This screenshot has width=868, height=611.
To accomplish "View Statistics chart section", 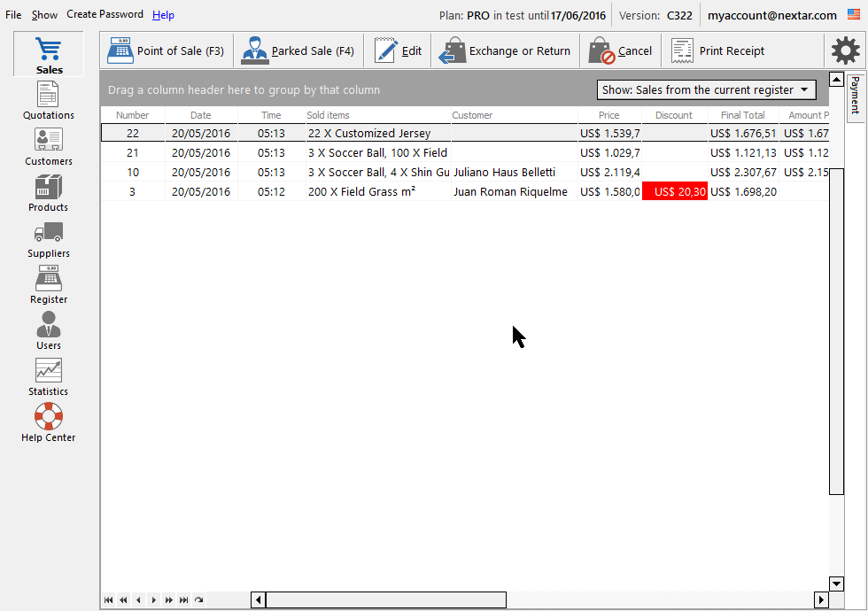I will 49,376.
